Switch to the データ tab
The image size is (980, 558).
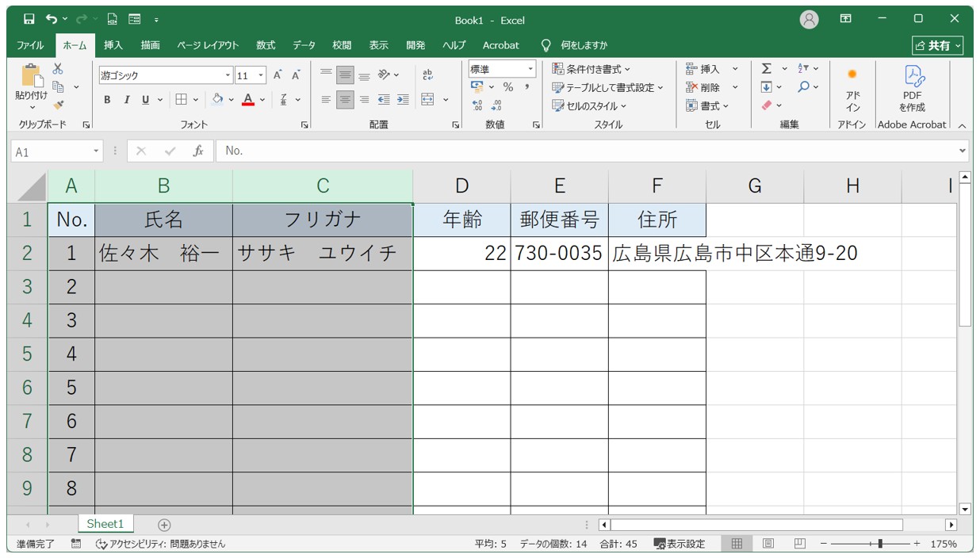[x=304, y=45]
